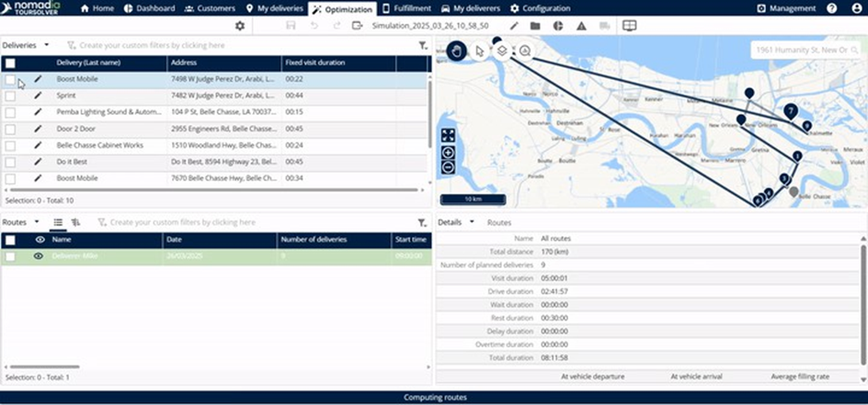Screen dimensions: 868x405
Task: Hide the Deliverer Mike route with eye icon
Action: pos(39,256)
